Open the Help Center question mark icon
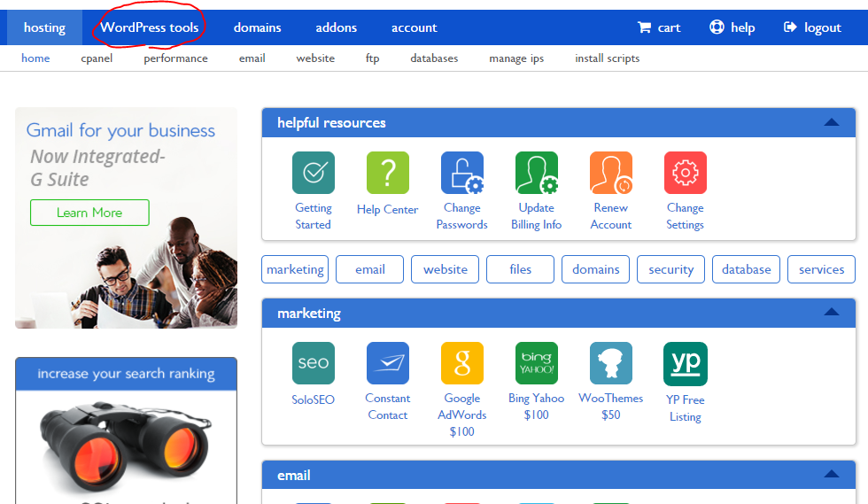The width and height of the screenshot is (868, 504). (x=388, y=173)
